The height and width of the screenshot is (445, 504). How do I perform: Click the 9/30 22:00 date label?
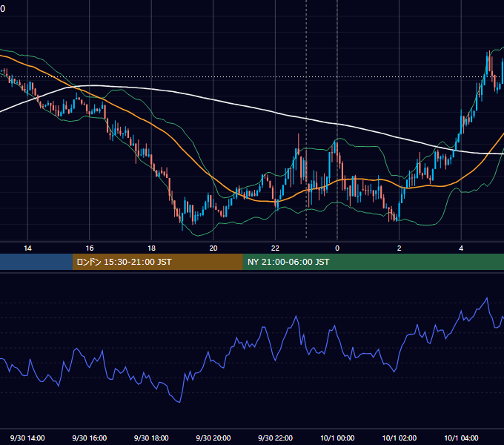point(275,438)
